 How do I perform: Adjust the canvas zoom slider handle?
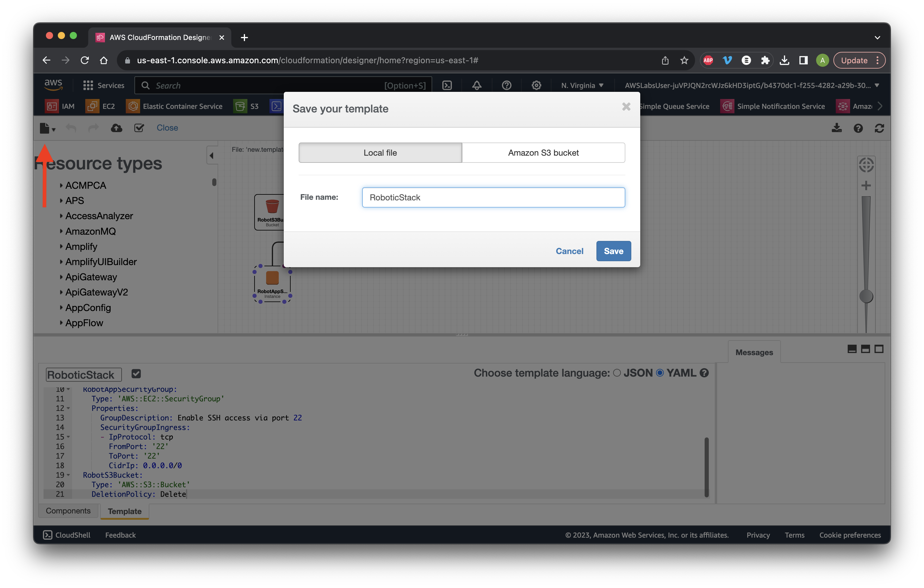(866, 296)
